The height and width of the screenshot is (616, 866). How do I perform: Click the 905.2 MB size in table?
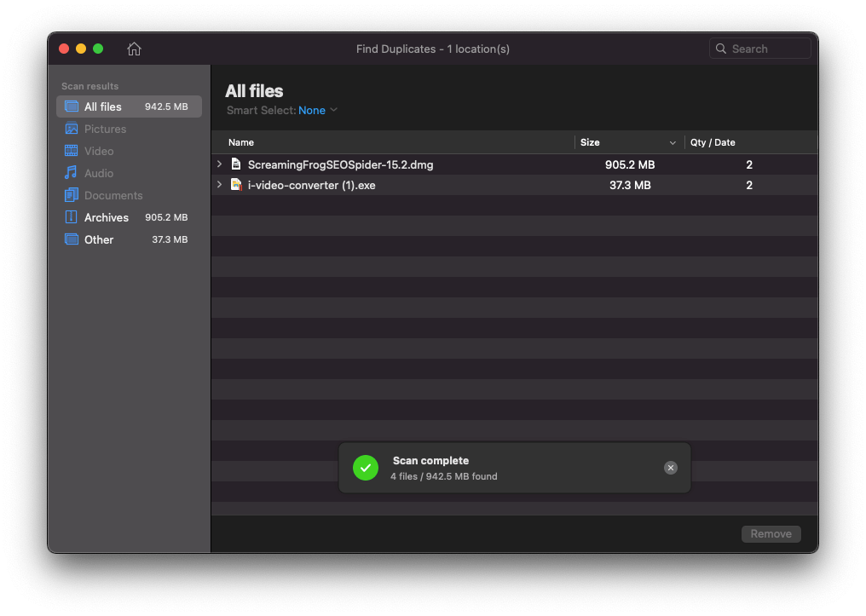(630, 164)
